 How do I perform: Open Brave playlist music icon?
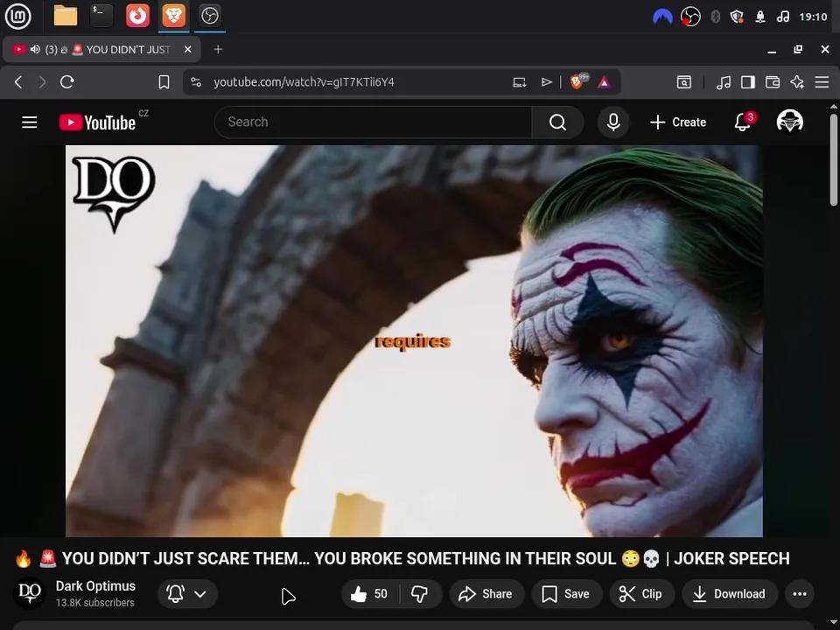pyautogui.click(x=724, y=82)
